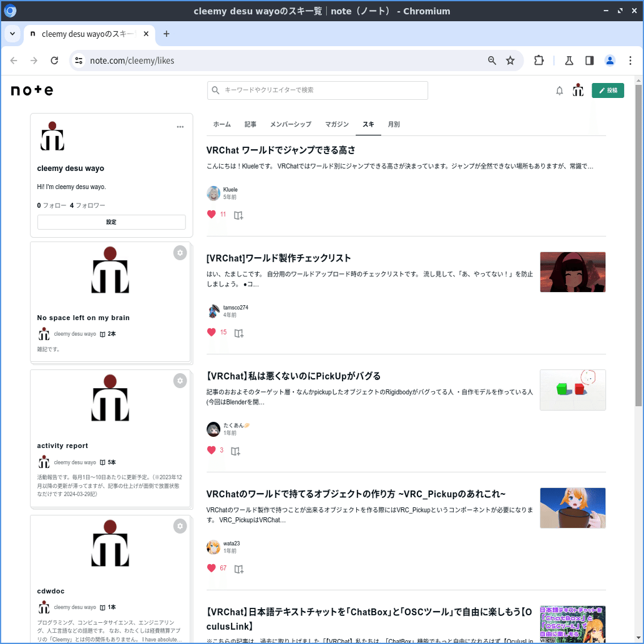
Task: Open the activity report magazine title
Action: coord(62,446)
